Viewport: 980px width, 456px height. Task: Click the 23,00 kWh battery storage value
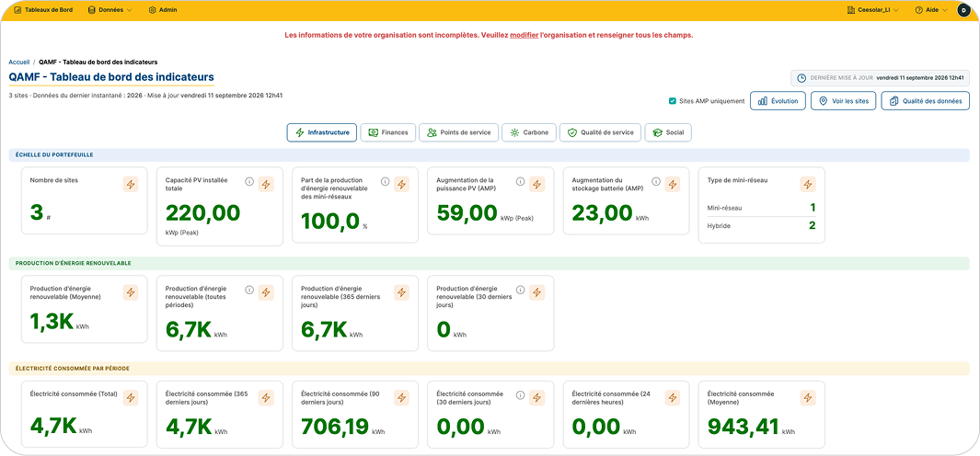pos(602,213)
